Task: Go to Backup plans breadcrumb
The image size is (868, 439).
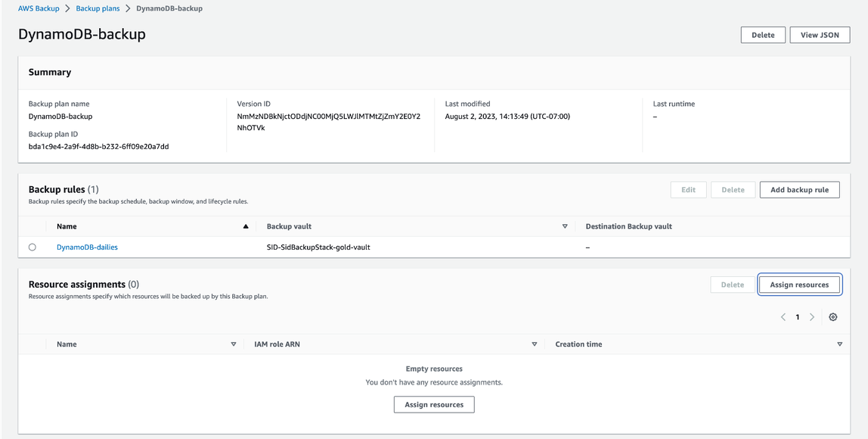Action: pyautogui.click(x=98, y=8)
